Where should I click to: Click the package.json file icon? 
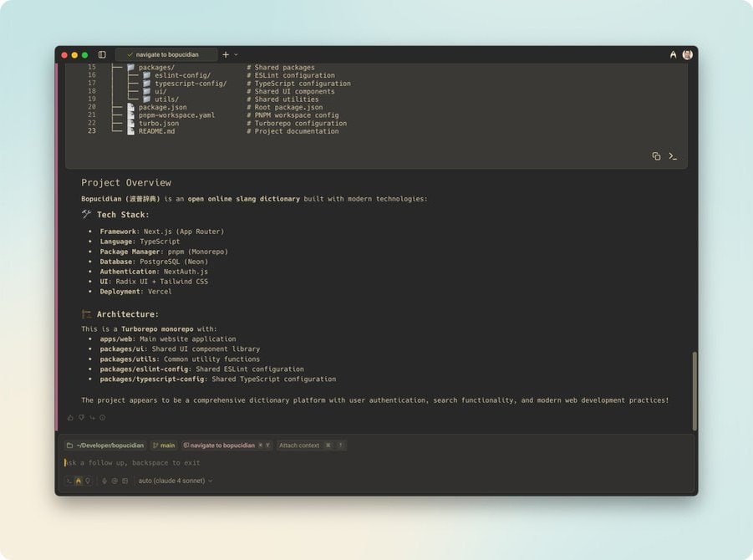pyautogui.click(x=130, y=107)
